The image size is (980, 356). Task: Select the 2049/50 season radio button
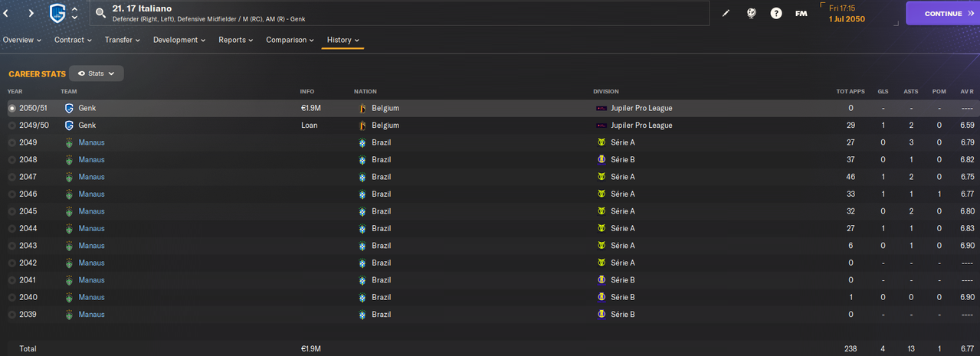11,125
